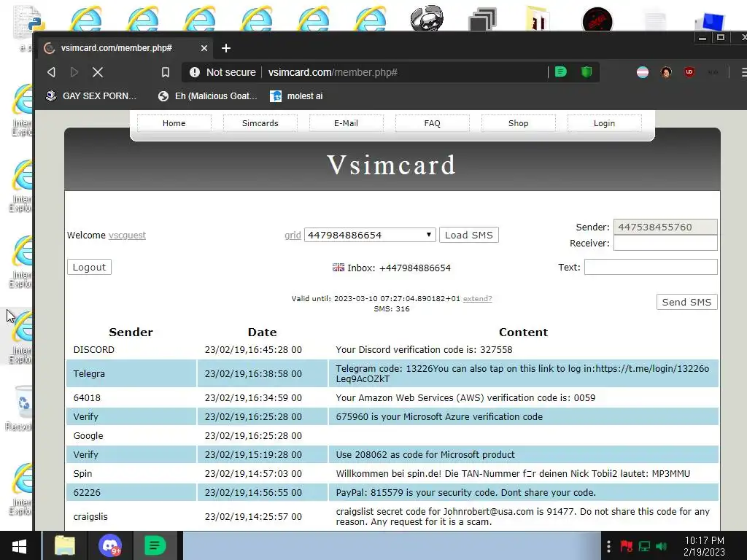Click the forward navigation arrow
747x560 pixels.
74,72
